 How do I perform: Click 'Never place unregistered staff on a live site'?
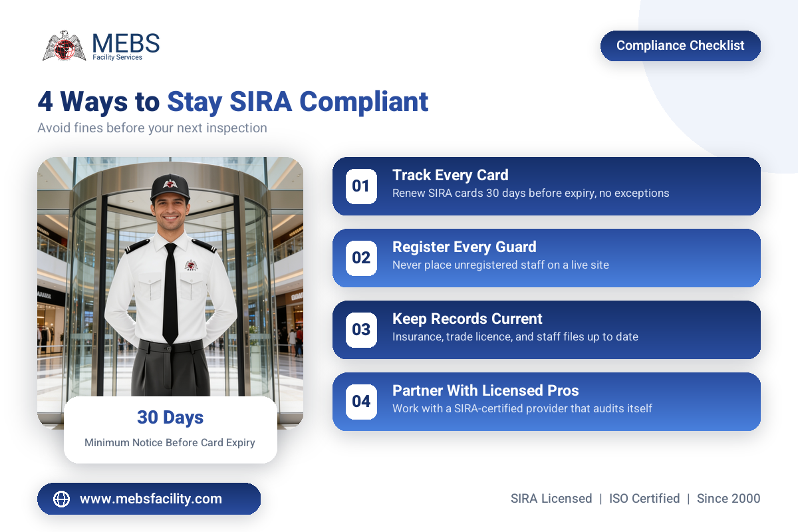click(501, 265)
